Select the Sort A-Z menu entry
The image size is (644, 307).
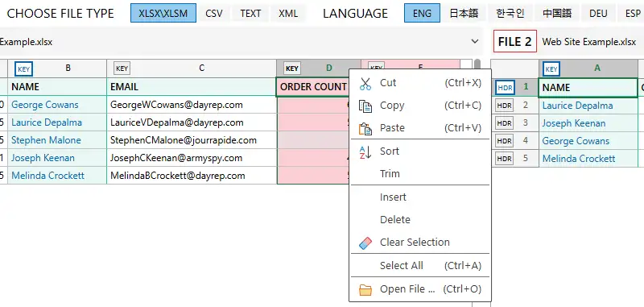419,151
